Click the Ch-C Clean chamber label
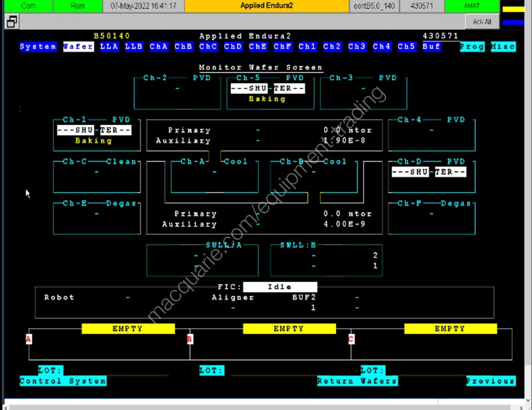 coord(100,161)
